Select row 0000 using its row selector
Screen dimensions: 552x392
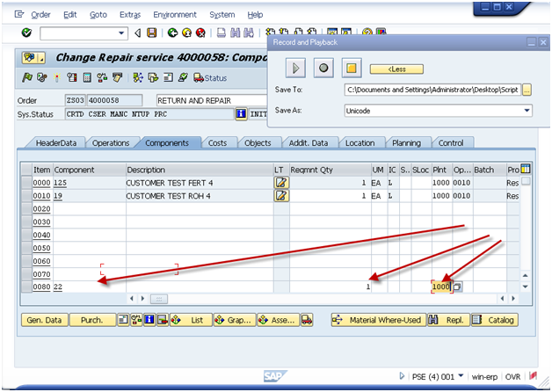(x=26, y=183)
